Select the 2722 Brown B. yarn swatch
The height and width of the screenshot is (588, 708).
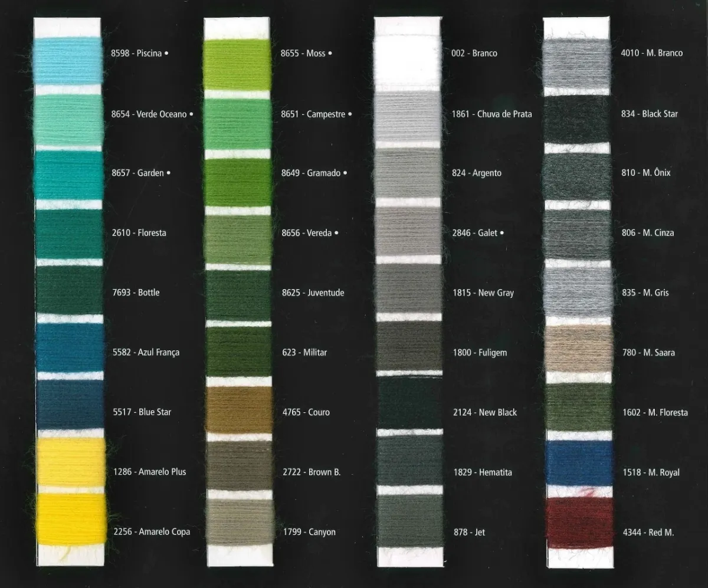click(x=238, y=466)
